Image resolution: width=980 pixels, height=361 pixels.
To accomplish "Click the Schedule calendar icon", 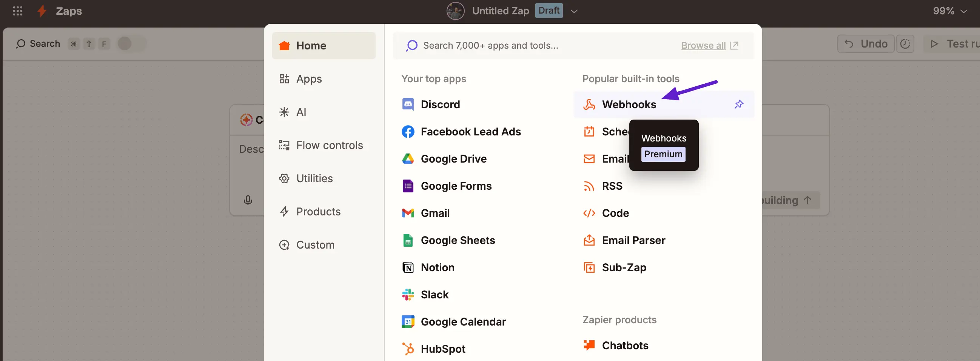I will pos(589,132).
